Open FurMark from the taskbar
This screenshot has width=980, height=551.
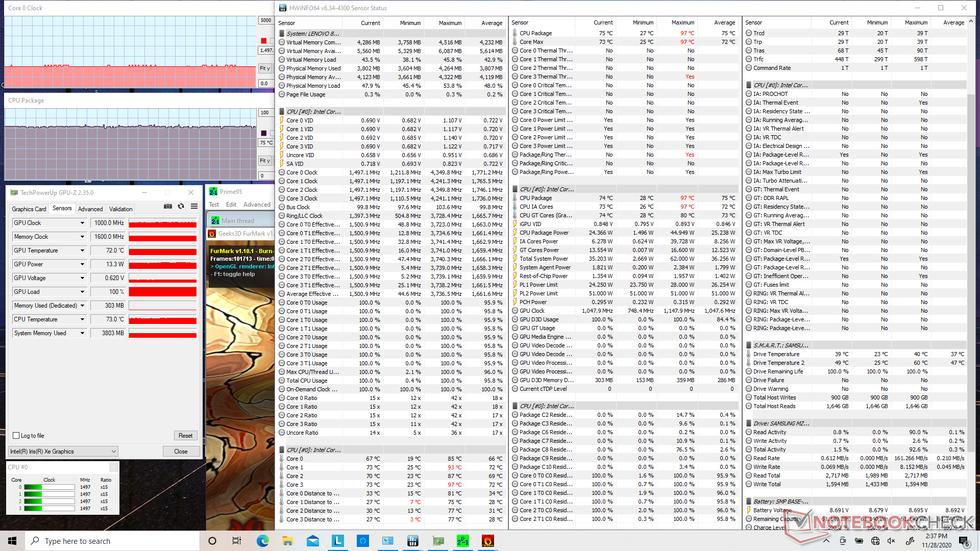(x=487, y=541)
